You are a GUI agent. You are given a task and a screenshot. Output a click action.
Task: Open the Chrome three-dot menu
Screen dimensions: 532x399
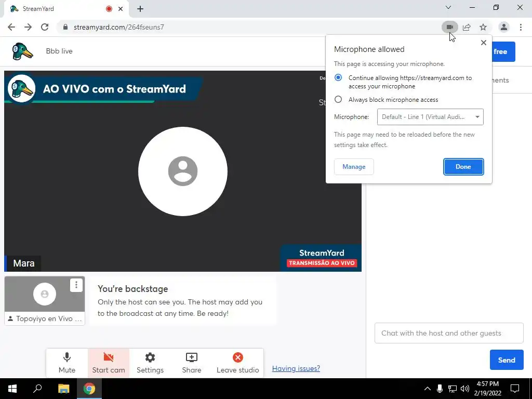521,27
